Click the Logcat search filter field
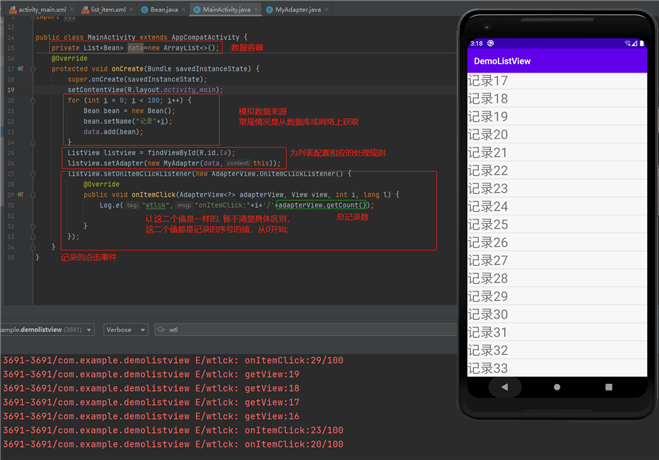Image resolution: width=659 pixels, height=460 pixels. point(306,330)
